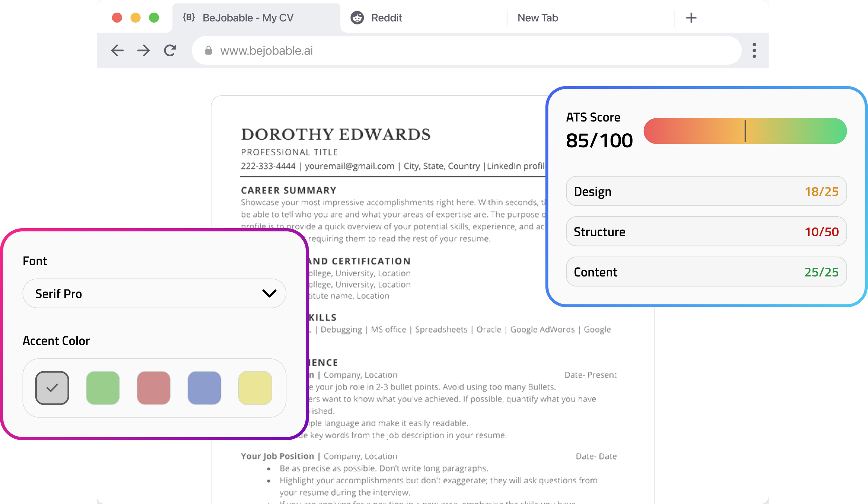Viewport: 868px width, 504px height.
Task: Open the browser three-dot menu
Action: point(754,50)
